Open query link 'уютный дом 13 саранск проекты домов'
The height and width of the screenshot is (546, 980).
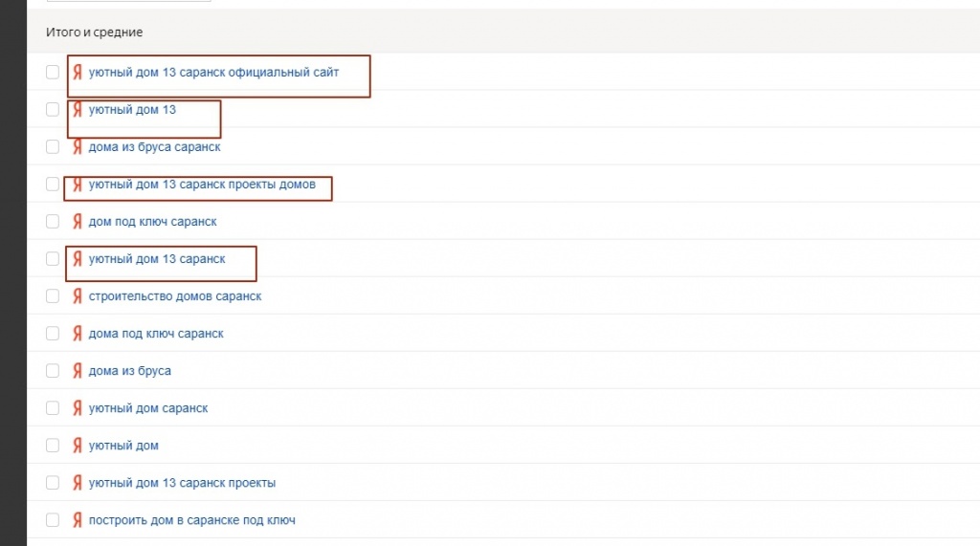tap(202, 185)
